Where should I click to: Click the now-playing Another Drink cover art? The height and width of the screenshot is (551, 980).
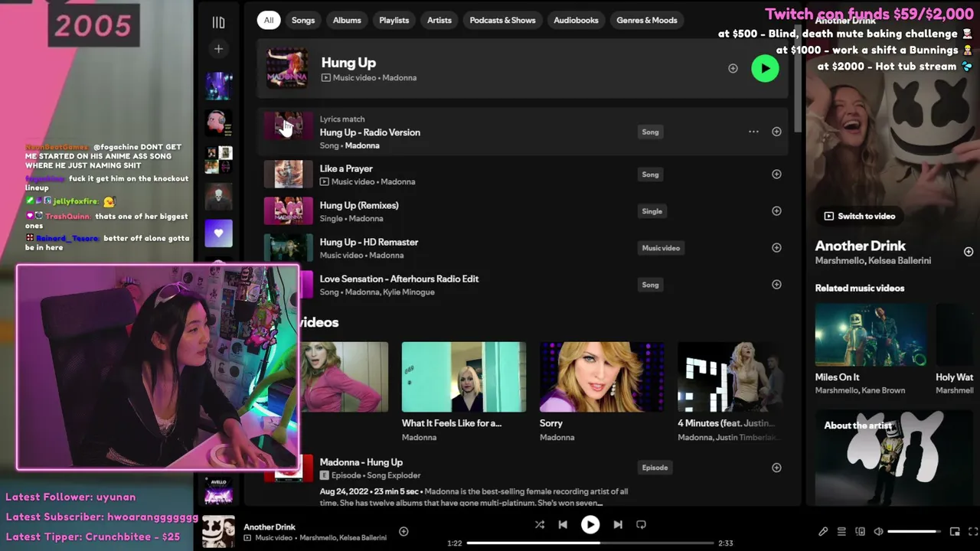218,531
